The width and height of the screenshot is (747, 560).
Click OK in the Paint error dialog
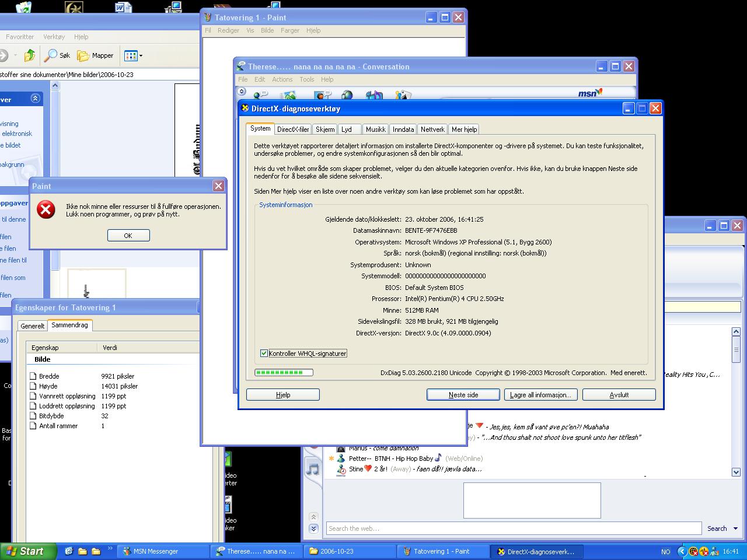(128, 235)
